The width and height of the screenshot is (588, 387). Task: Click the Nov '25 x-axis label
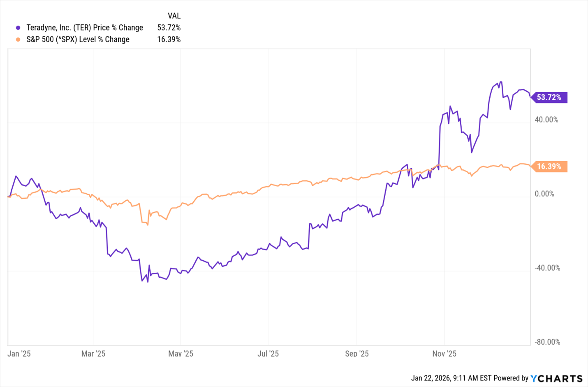[444, 354]
